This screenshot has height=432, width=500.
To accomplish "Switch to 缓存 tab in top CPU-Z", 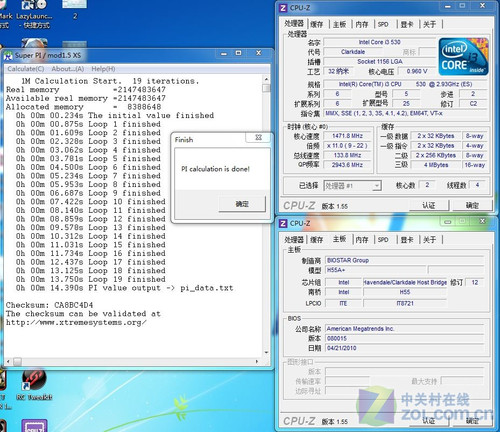I will point(317,24).
